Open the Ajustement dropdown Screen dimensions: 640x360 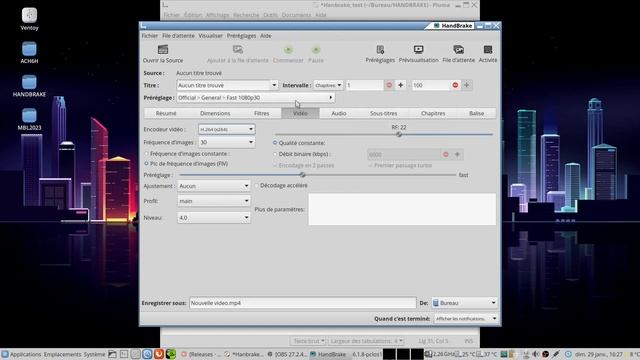pyautogui.click(x=214, y=186)
